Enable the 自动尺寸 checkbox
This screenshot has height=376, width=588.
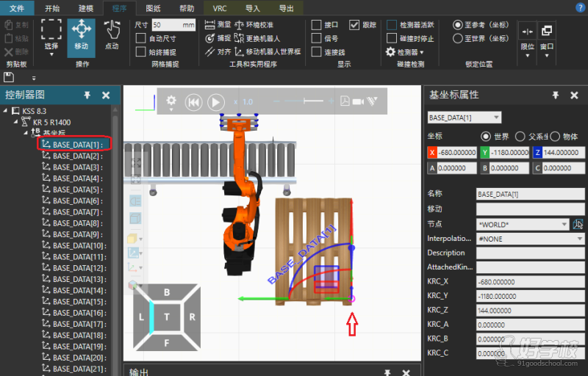pos(141,39)
